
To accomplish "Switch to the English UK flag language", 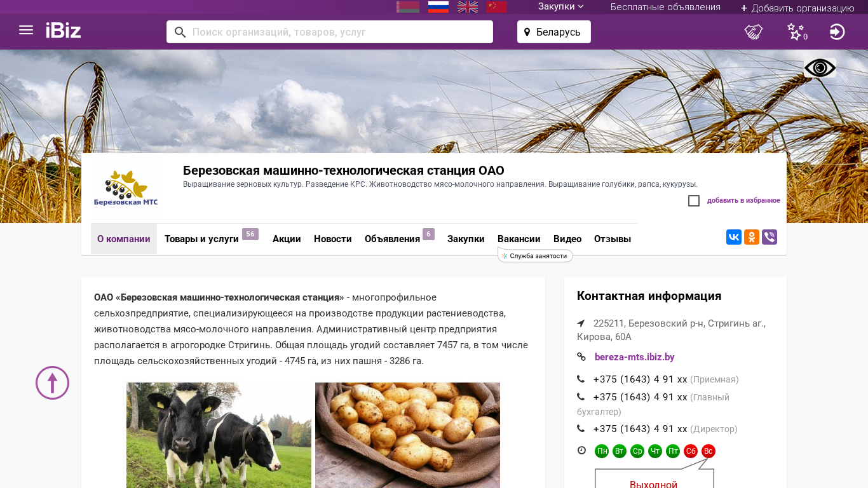I will click(468, 7).
